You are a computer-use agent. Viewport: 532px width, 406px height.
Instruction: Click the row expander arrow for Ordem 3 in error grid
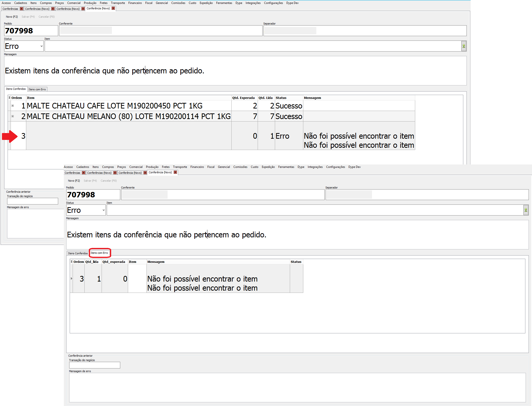pos(71,279)
